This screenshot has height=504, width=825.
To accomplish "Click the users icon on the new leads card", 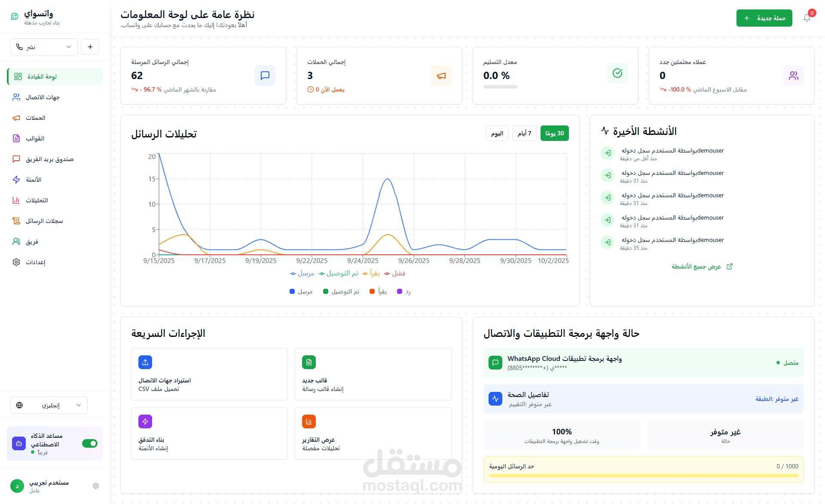I will tap(794, 76).
